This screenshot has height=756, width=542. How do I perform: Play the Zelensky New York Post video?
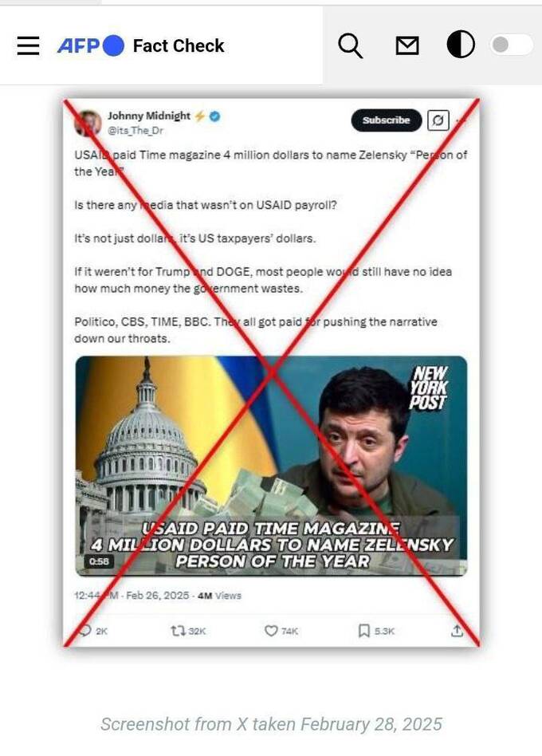(x=271, y=466)
